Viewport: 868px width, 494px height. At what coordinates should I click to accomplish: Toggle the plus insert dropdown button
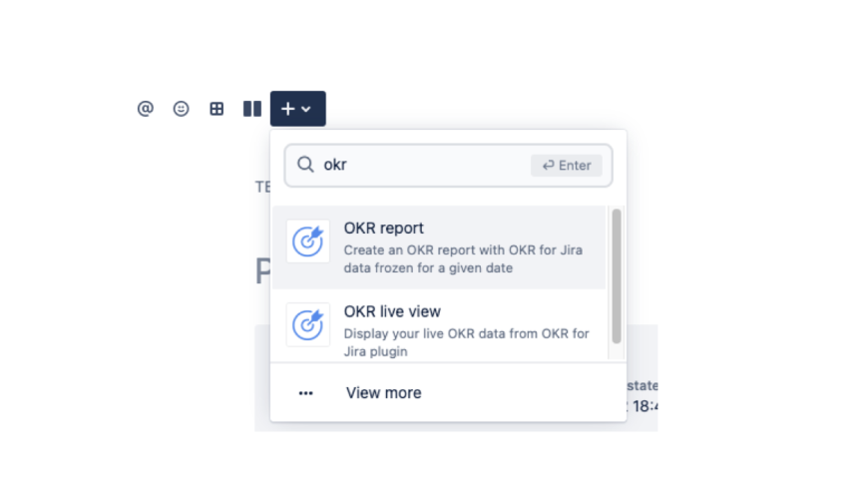coord(298,109)
